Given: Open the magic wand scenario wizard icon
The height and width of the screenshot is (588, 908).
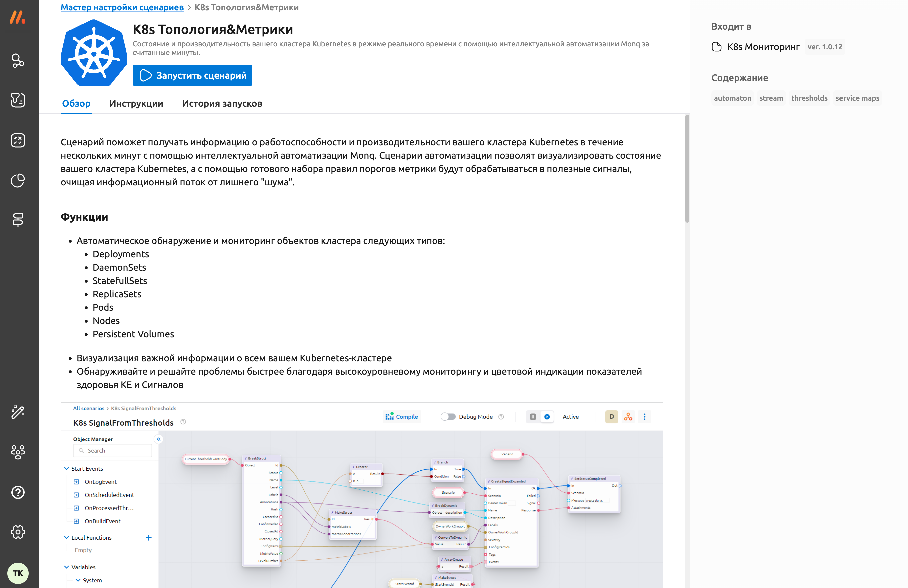Looking at the screenshot, I should point(18,412).
